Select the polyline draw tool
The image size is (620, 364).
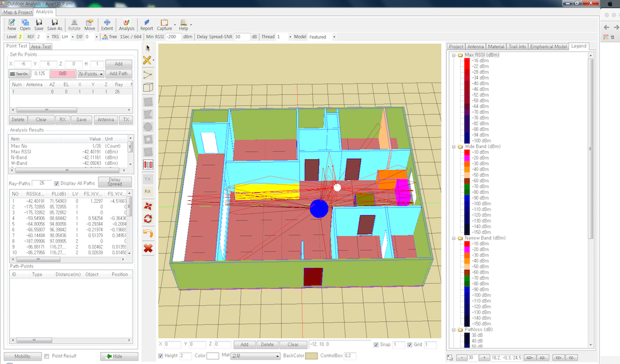148,75
